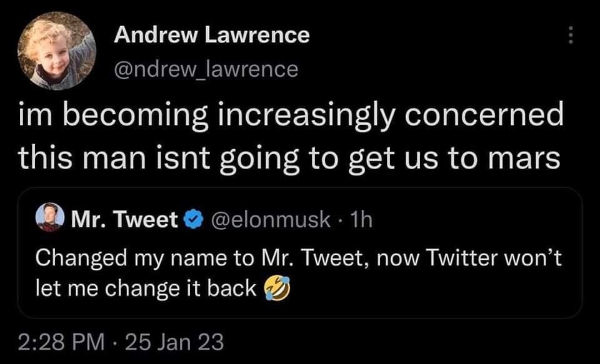Click the blue verified checkmark badge
The height and width of the screenshot is (364, 600).
194,219
